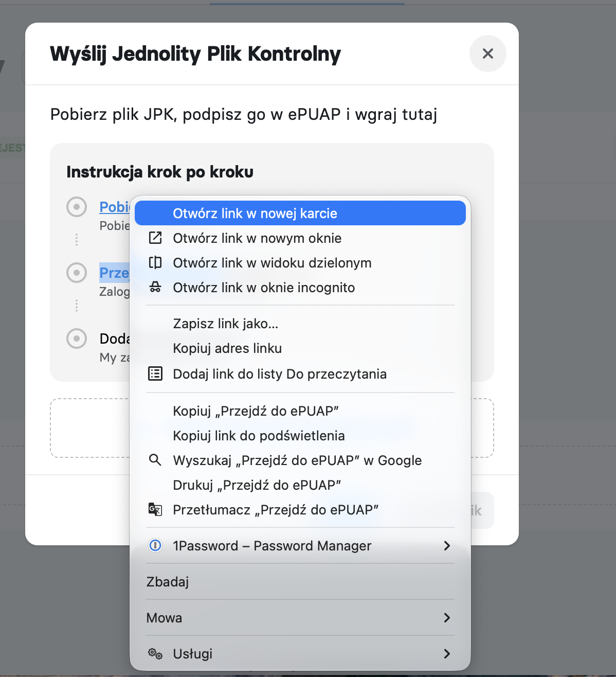Click the 1Password icon
The height and width of the screenshot is (677, 616).
155,545
